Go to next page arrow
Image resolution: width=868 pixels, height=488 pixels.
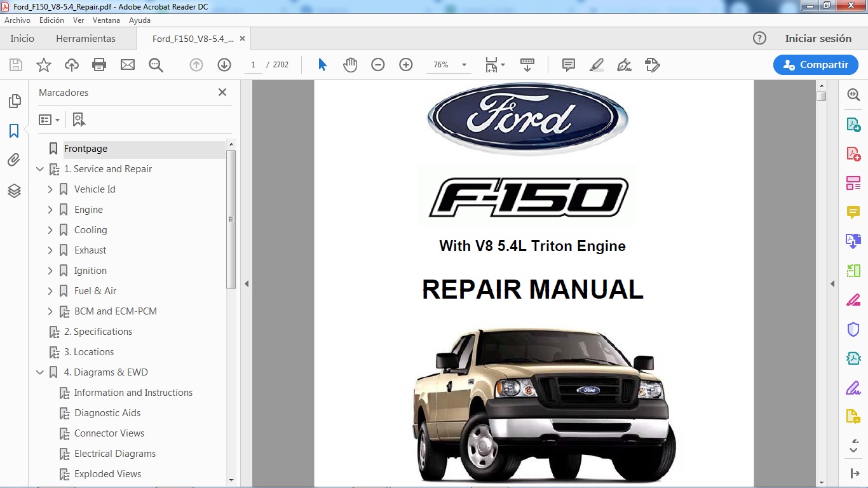(x=224, y=65)
